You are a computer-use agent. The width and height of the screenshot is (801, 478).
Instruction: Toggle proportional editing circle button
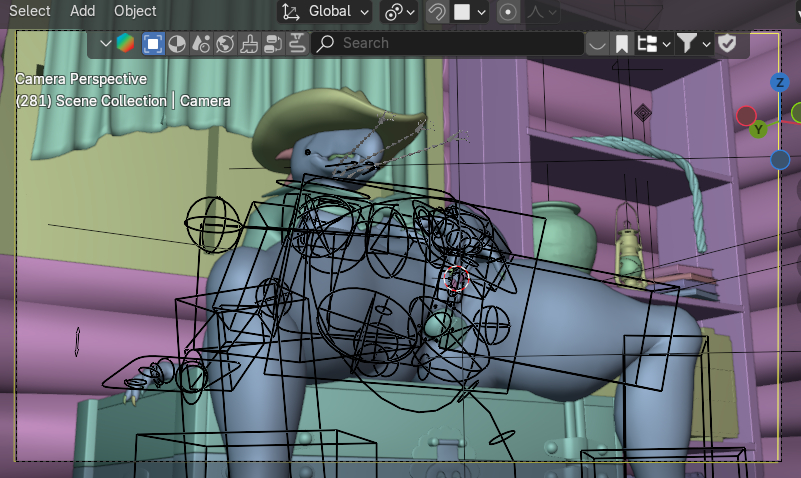pos(509,12)
